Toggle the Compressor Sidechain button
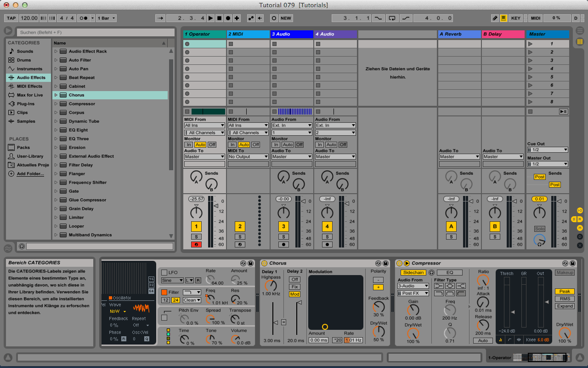This screenshot has width=588, height=368. (x=413, y=273)
